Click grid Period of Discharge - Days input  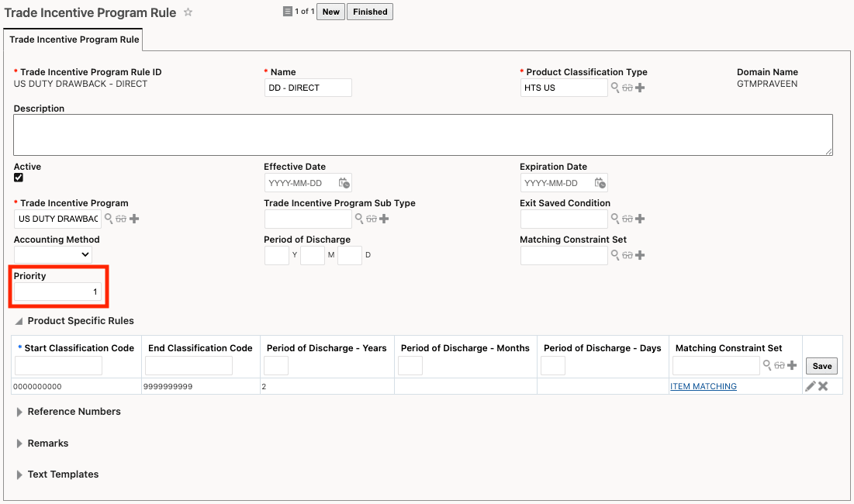coord(553,365)
